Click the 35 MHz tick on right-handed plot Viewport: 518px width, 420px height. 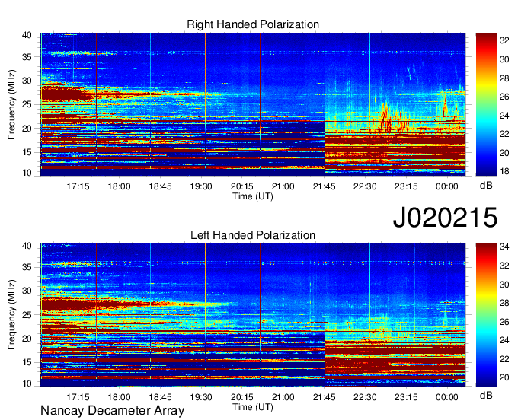[27, 57]
